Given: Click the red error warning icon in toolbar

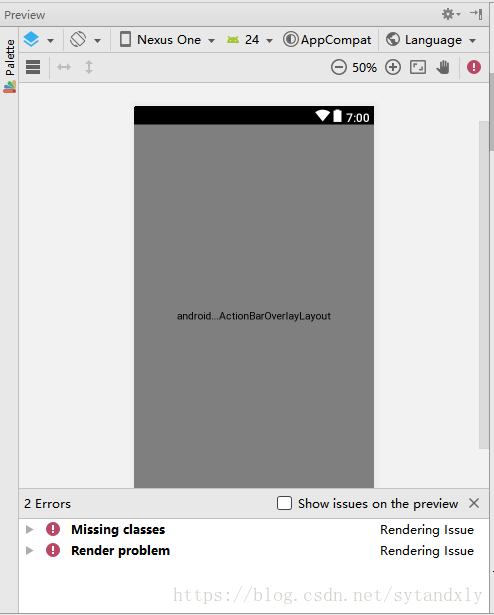Looking at the screenshot, I should coord(474,67).
